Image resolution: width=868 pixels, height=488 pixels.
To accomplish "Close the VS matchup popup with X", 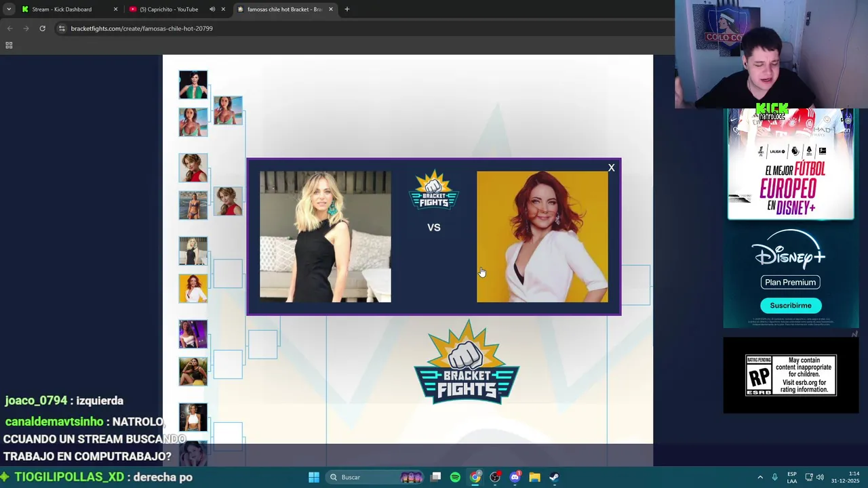I will coord(611,168).
